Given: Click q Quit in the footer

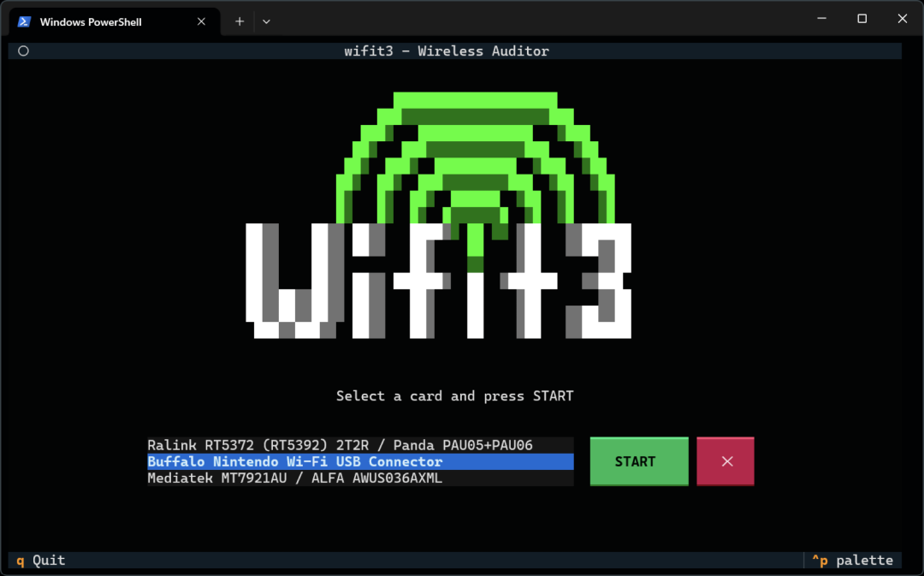Looking at the screenshot, I should coord(41,560).
